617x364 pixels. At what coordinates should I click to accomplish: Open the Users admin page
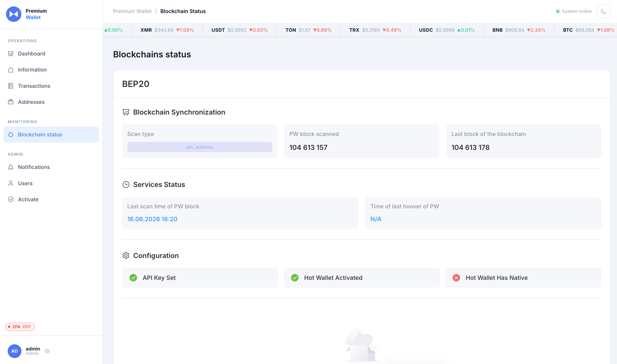(51, 183)
